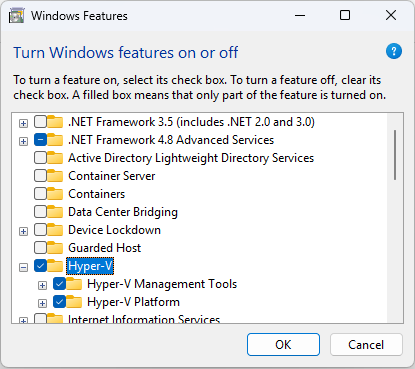Check Active Directory Lightweight Directory Services box
This screenshot has width=415, height=369.
point(40,158)
